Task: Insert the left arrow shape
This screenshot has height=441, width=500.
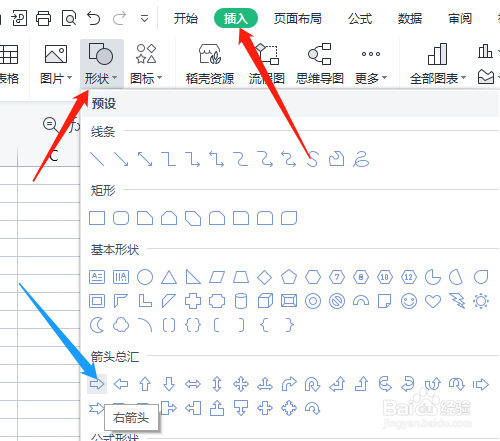Action: (121, 384)
